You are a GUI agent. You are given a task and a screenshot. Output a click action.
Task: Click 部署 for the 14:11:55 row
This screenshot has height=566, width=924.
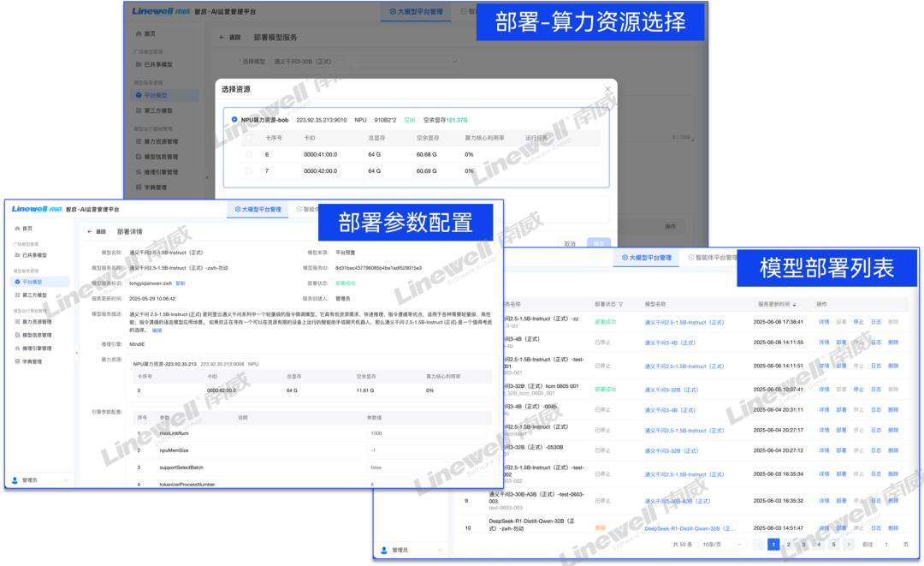[841, 343]
